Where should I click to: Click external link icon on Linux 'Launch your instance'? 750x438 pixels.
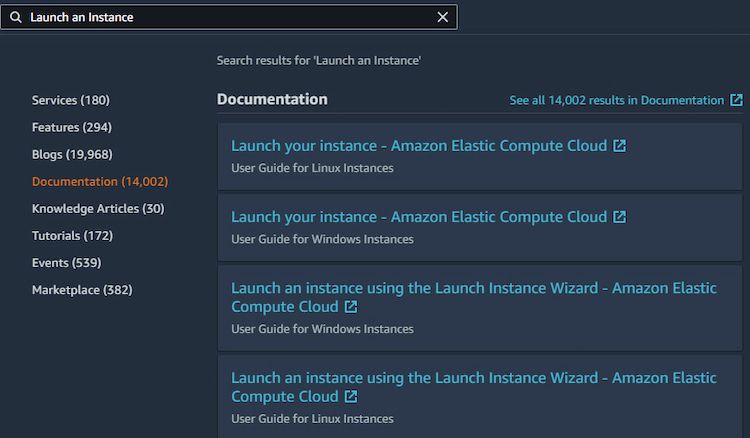(620, 146)
